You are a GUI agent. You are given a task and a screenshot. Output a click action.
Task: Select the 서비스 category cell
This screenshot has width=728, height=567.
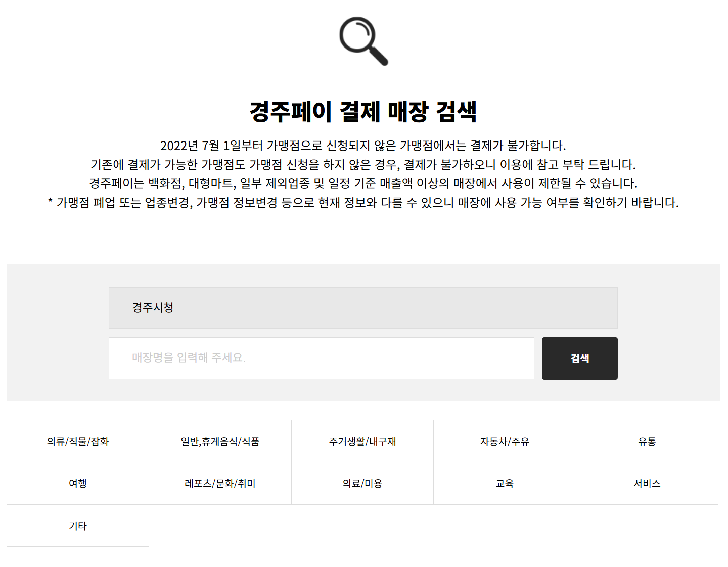coord(647,483)
